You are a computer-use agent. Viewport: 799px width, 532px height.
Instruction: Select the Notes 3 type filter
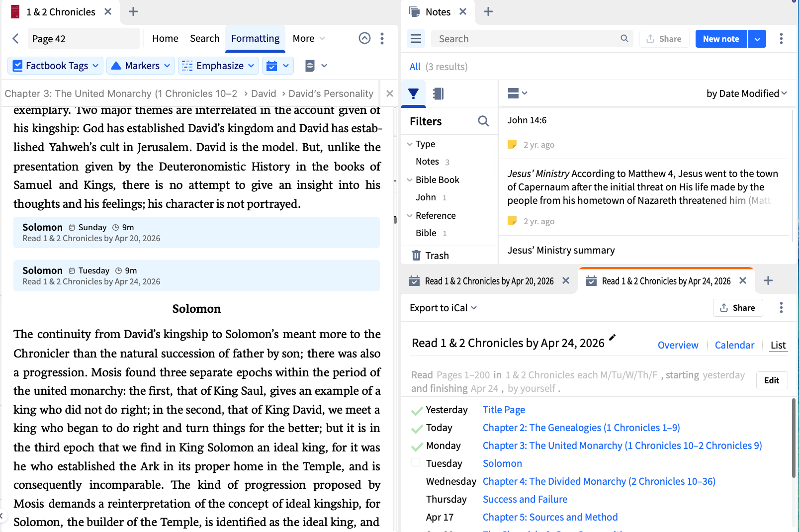(x=432, y=162)
